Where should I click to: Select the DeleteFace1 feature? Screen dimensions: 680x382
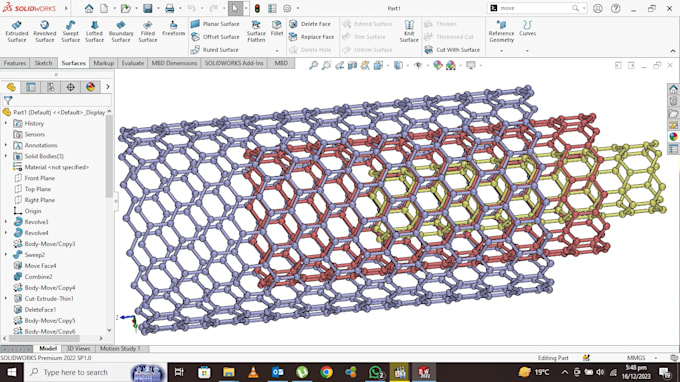[35, 310]
